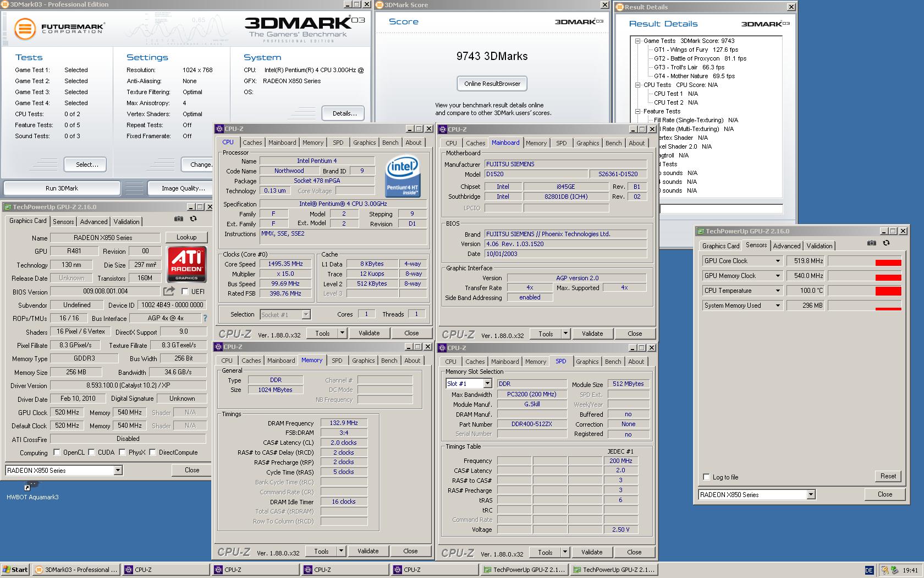Open the RADEON X850 Series dropdown in Graphics Card window

click(118, 471)
